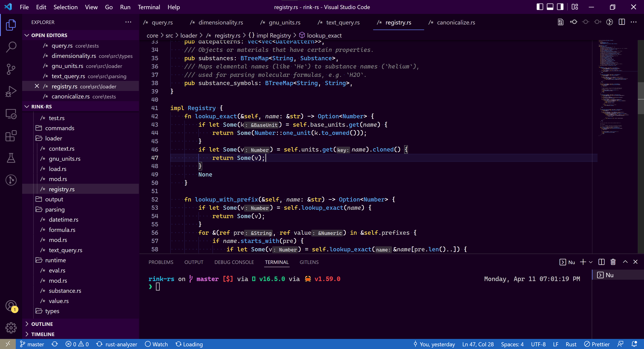
Task: Open the Terminal menu
Action: coord(149,7)
